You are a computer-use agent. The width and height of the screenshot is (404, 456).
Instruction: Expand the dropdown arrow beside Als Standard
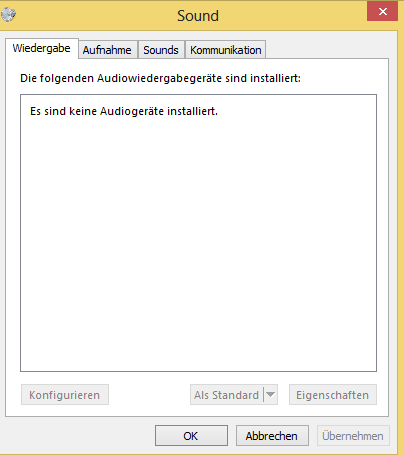click(271, 395)
